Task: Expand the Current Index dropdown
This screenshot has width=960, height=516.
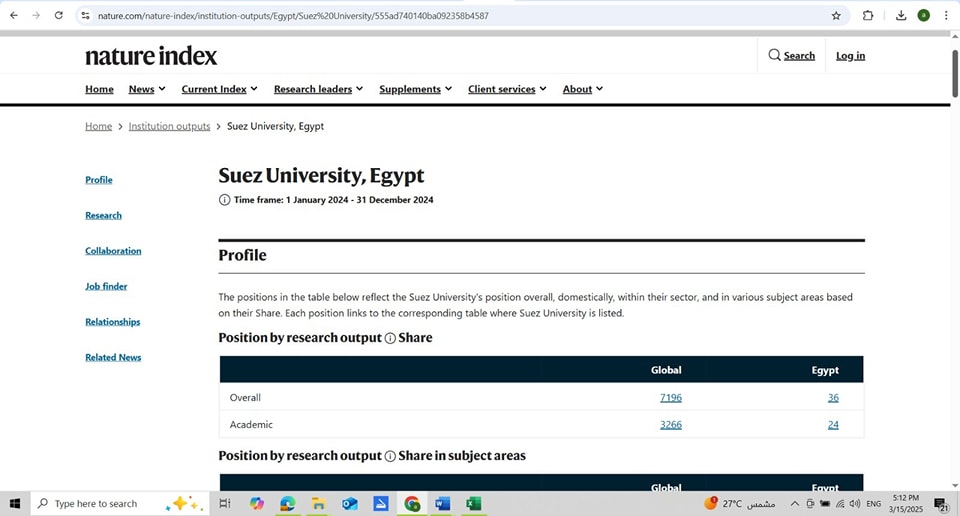Action: tap(219, 89)
